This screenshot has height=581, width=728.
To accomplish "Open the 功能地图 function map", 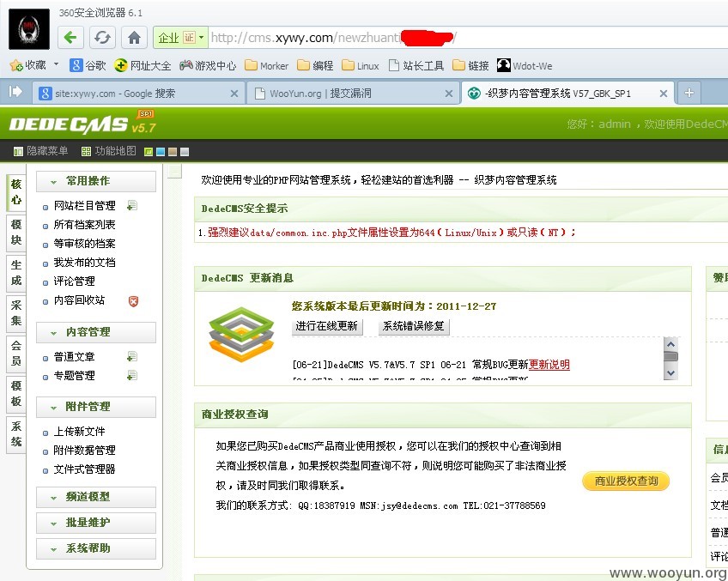I will [109, 151].
